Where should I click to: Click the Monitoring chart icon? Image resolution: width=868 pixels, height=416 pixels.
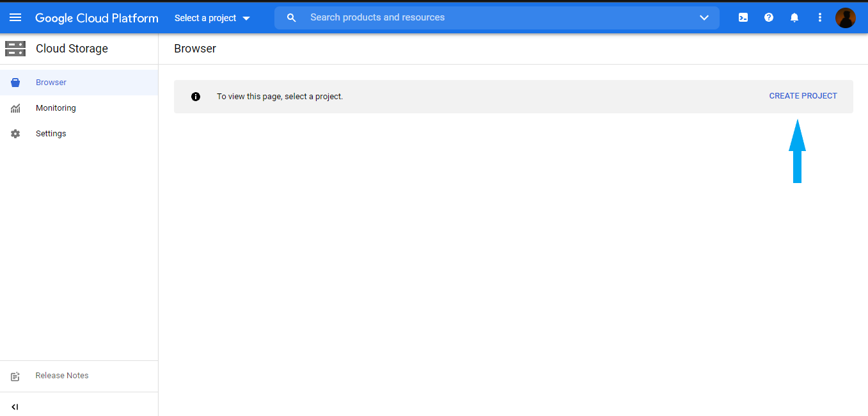pyautogui.click(x=15, y=108)
